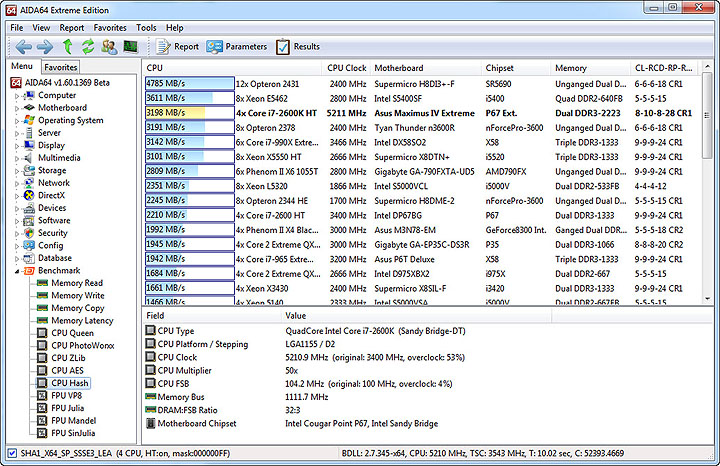Open the Favorites menu
The image size is (720, 466).
pyautogui.click(x=110, y=28)
